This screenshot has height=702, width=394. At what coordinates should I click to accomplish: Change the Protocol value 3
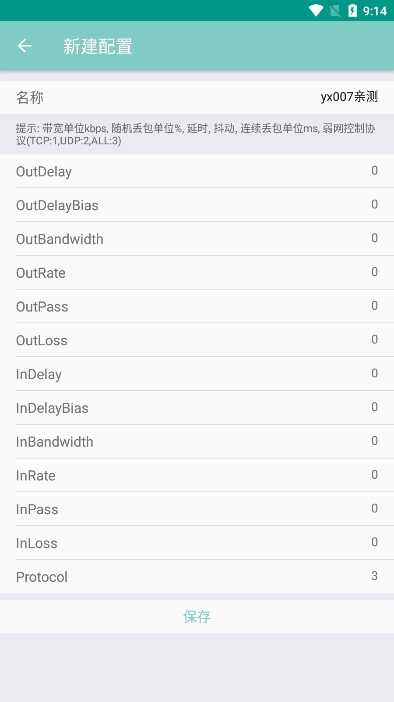click(374, 576)
